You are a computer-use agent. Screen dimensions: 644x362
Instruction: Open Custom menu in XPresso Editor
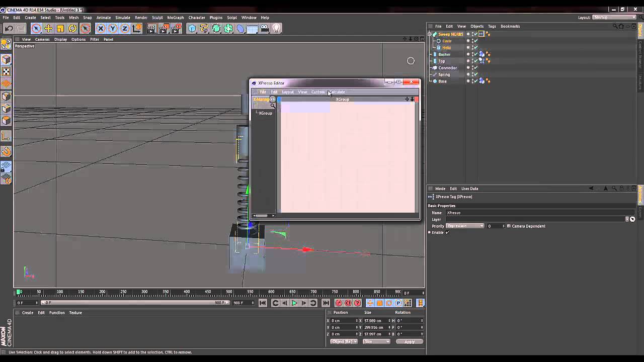pyautogui.click(x=318, y=92)
